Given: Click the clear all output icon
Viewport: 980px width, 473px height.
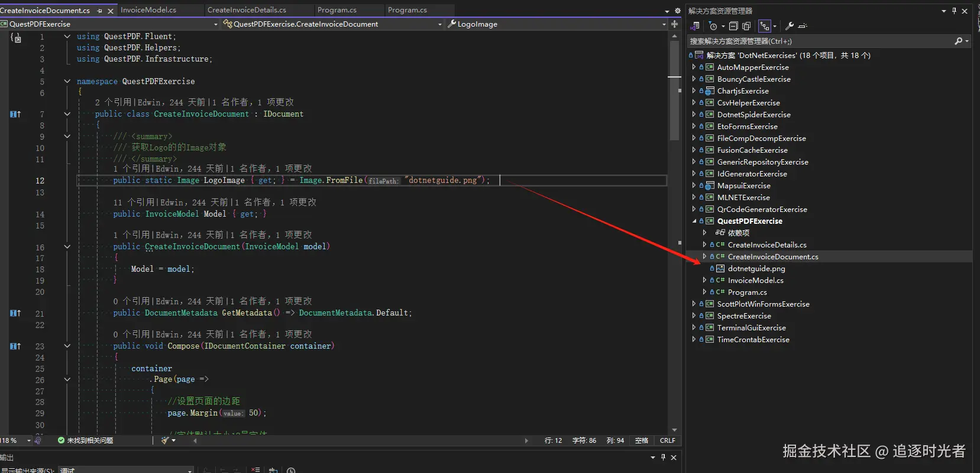Looking at the screenshot, I should click(x=255, y=470).
